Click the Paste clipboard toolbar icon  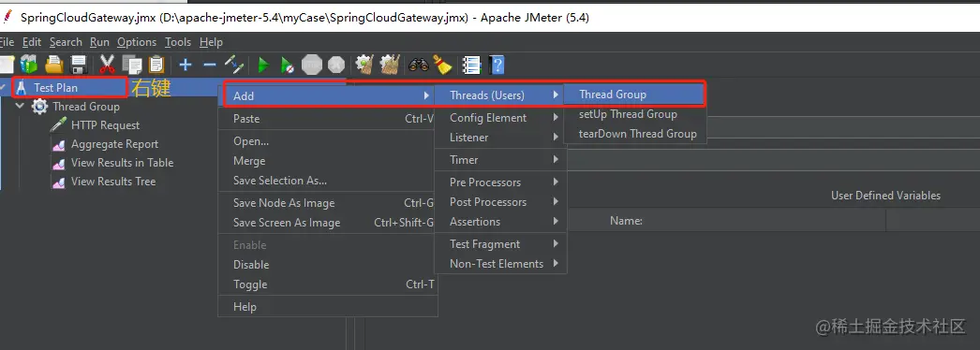tap(156, 65)
